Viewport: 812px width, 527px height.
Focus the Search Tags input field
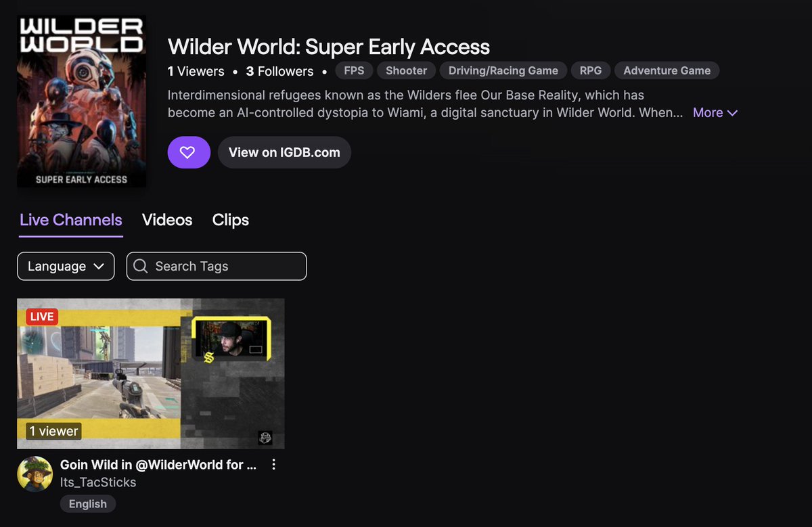[217, 266]
